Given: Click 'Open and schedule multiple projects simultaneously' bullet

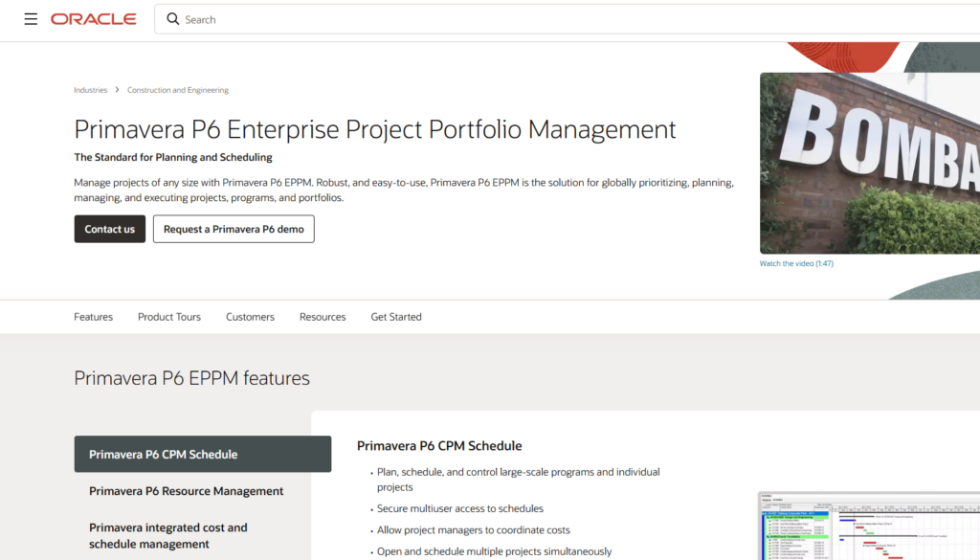Looking at the screenshot, I should pos(495,551).
